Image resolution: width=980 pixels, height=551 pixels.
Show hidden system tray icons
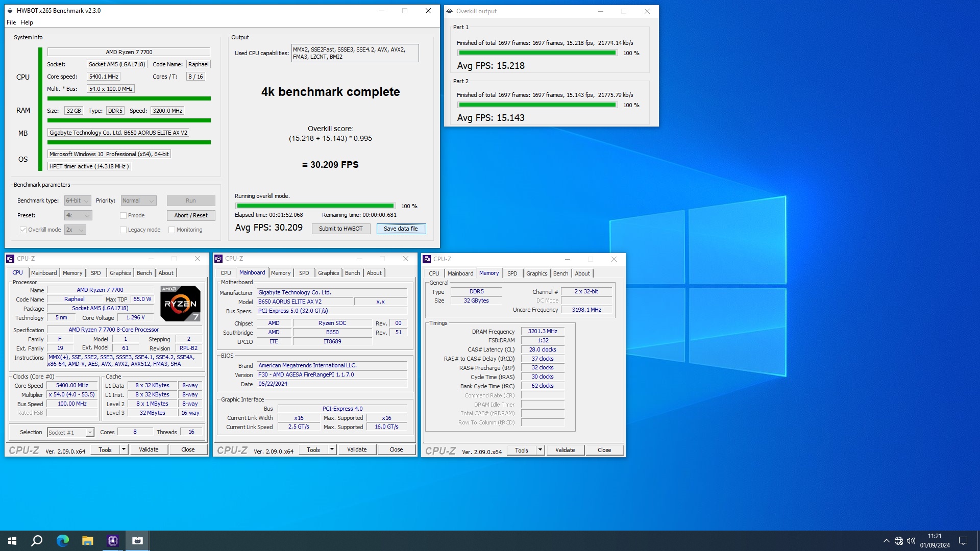point(886,541)
